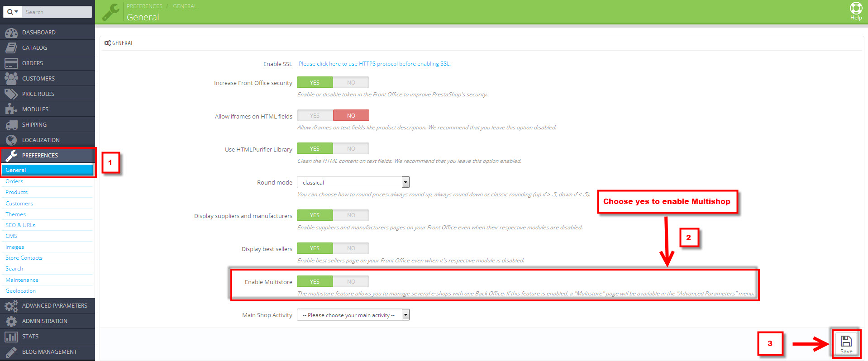This screenshot has height=361, width=868.
Task: Click the search magnifier icon
Action: point(10,12)
